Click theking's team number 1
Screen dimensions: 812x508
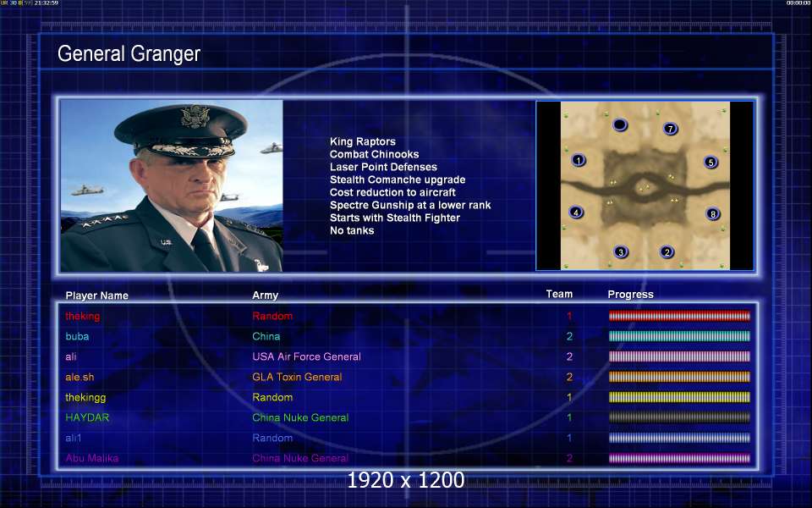coord(569,316)
